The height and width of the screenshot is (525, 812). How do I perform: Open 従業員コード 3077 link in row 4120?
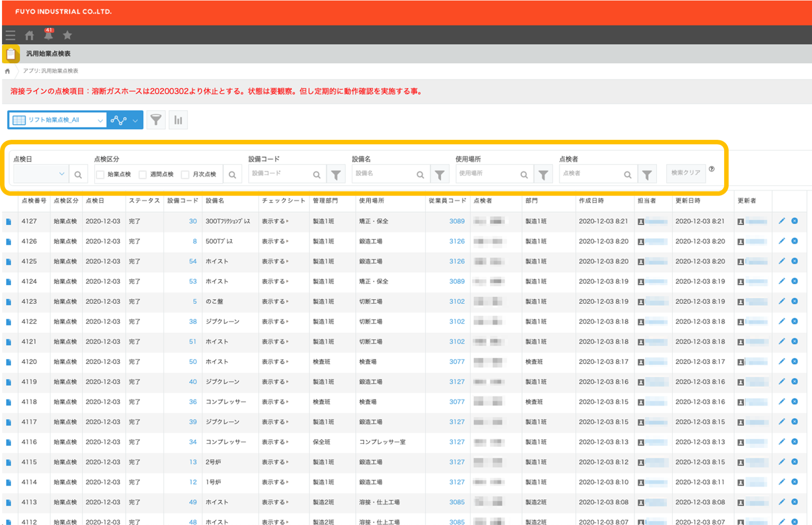tap(457, 362)
